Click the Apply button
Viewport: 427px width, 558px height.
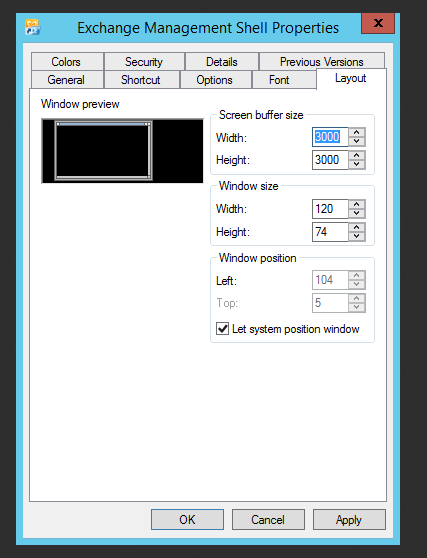point(349,520)
